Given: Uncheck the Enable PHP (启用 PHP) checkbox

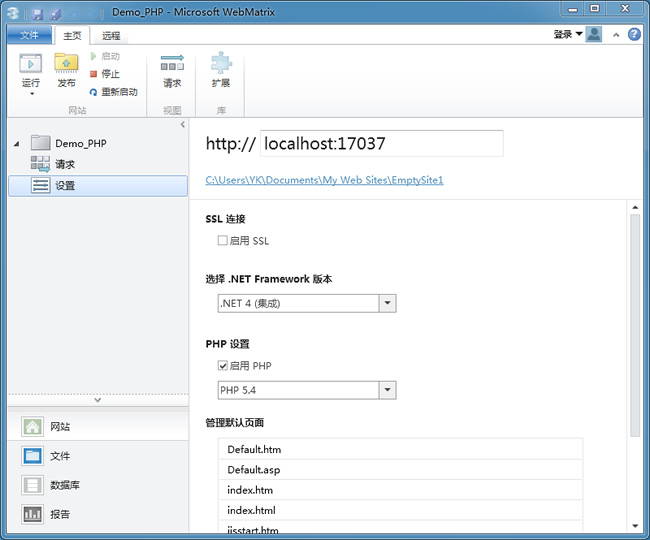Looking at the screenshot, I should (x=223, y=366).
